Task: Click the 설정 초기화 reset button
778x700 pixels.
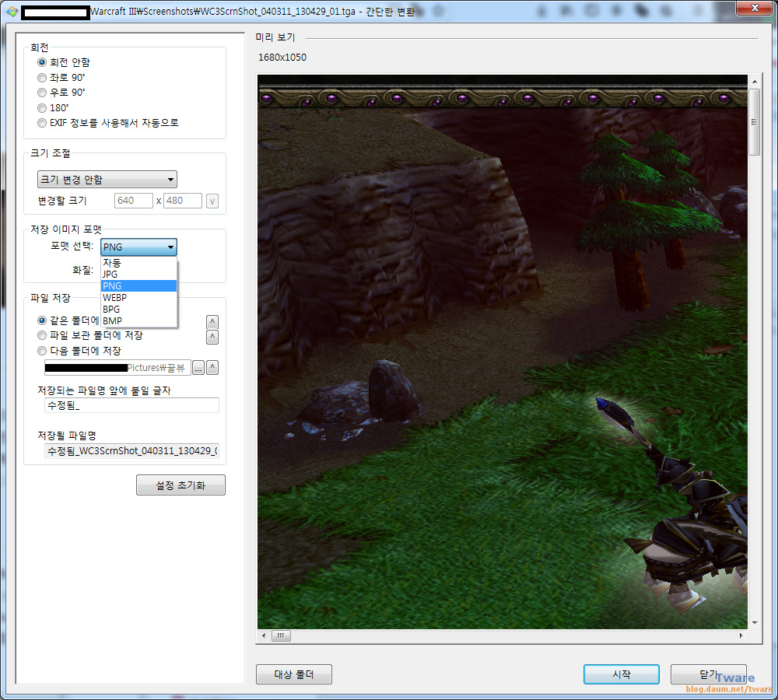Action: coord(180,485)
